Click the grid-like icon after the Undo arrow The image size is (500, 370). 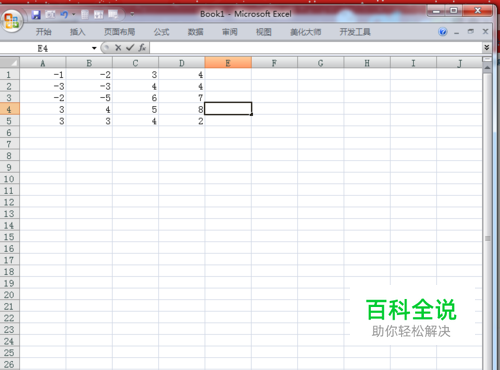click(85, 15)
